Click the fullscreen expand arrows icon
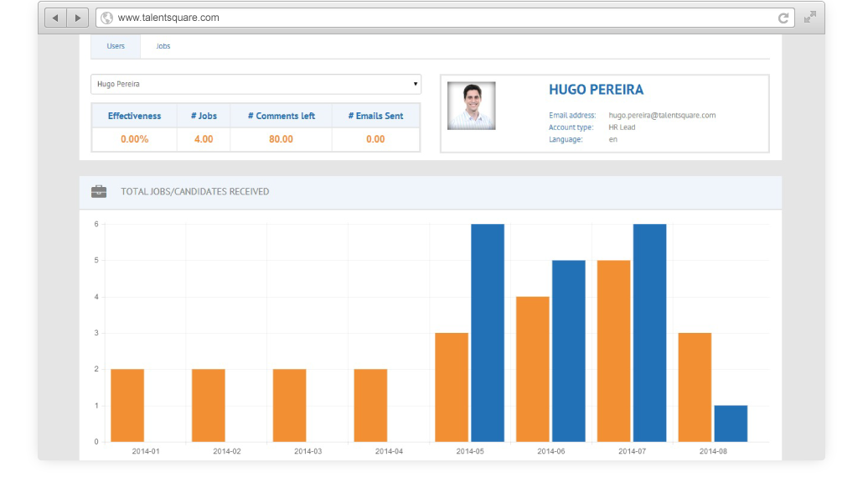 809,18
